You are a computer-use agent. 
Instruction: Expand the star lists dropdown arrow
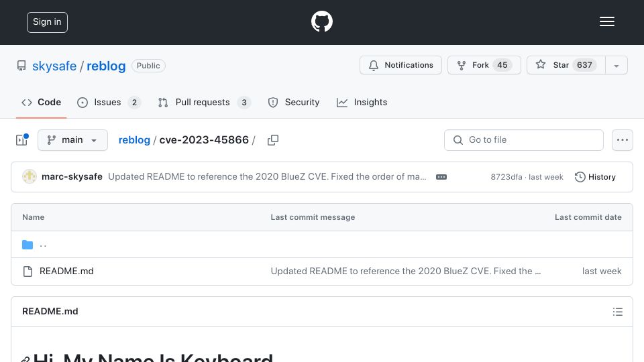coord(616,66)
